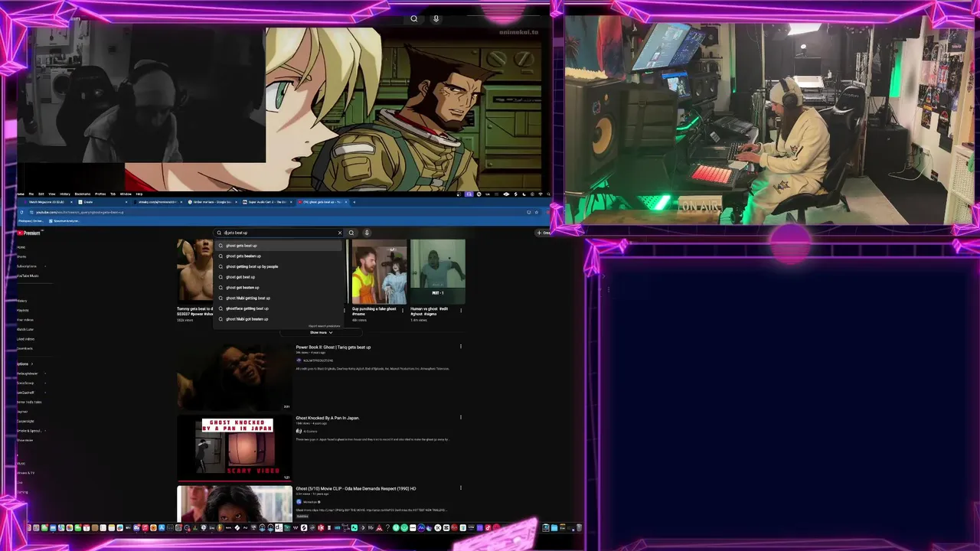980x551 pixels.
Task: Click 'Report search predictions' link
Action: [324, 326]
